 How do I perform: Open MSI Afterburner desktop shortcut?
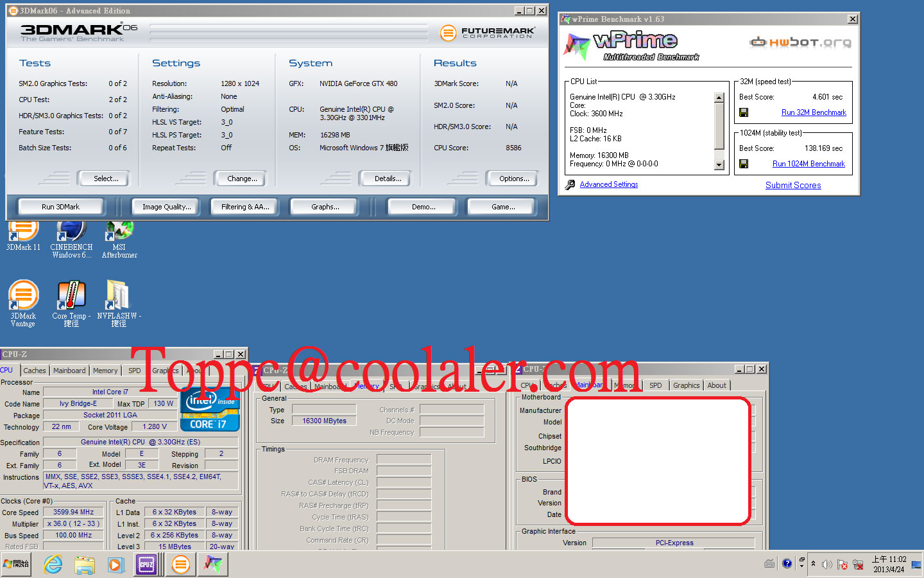click(119, 239)
